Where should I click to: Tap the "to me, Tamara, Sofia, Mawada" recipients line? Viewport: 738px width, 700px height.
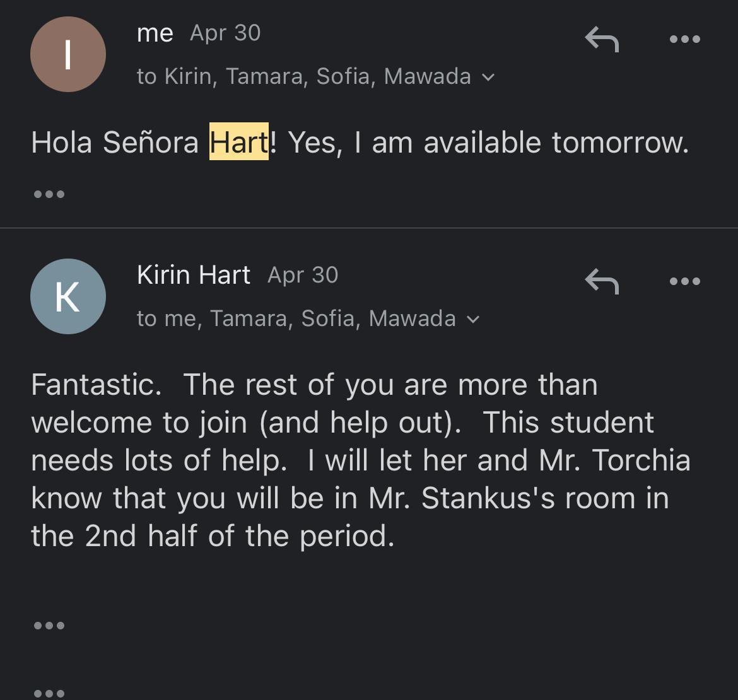point(296,318)
